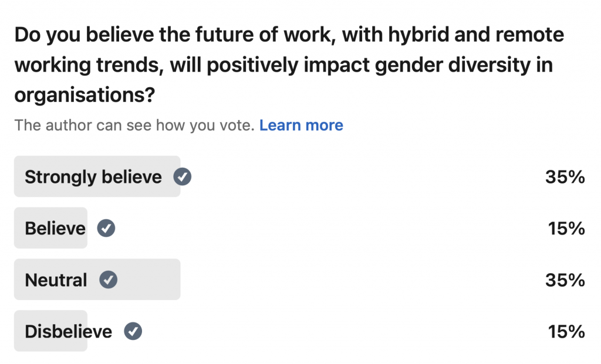The image size is (601, 364).
Task: Click the author can see vote notice
Action: [134, 125]
